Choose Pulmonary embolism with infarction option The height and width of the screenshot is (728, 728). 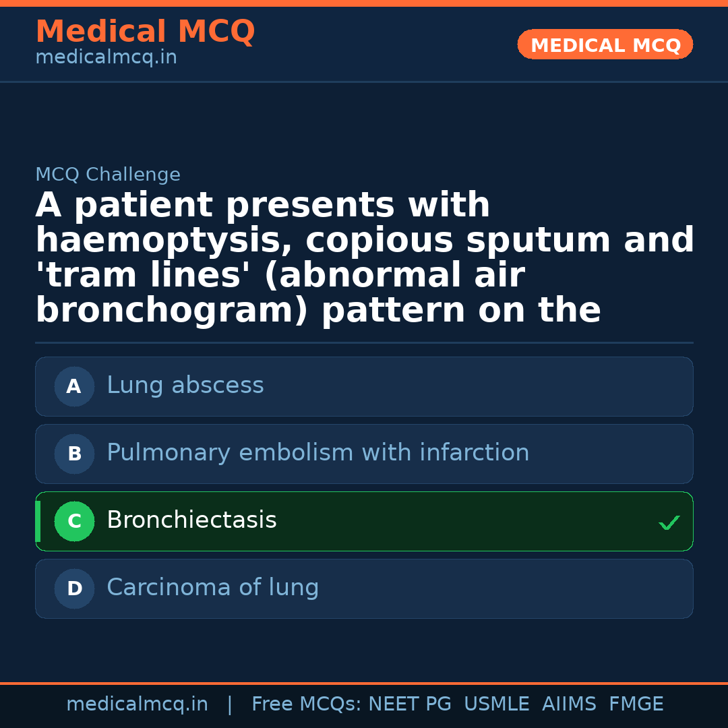[317, 453]
